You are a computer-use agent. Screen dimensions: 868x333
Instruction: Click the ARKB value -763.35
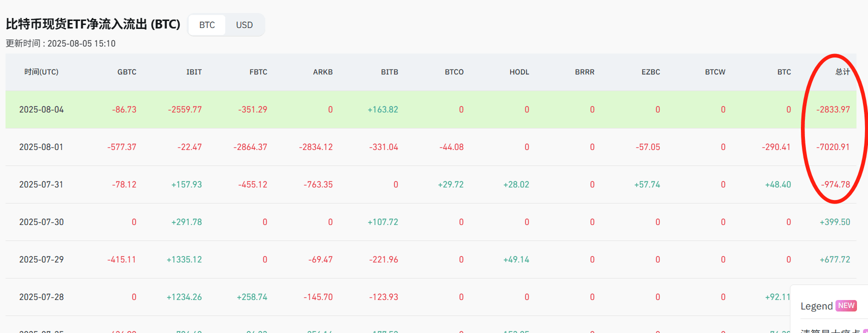tap(318, 184)
